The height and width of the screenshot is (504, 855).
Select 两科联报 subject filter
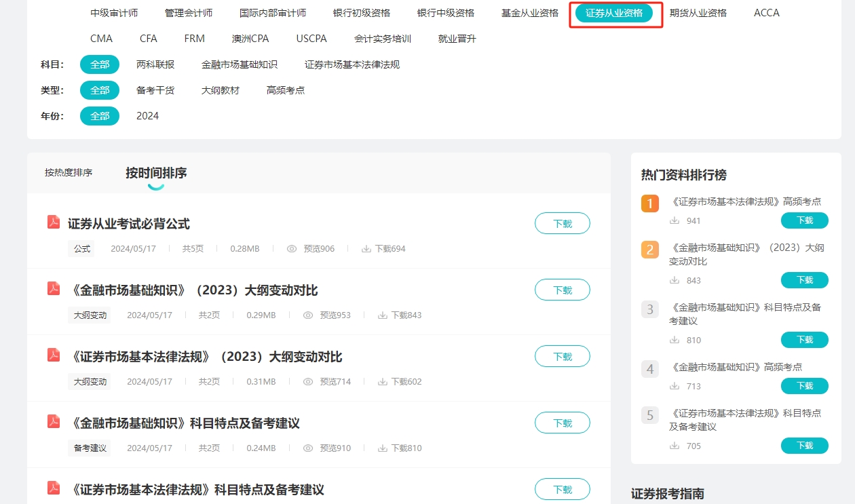[x=155, y=64]
